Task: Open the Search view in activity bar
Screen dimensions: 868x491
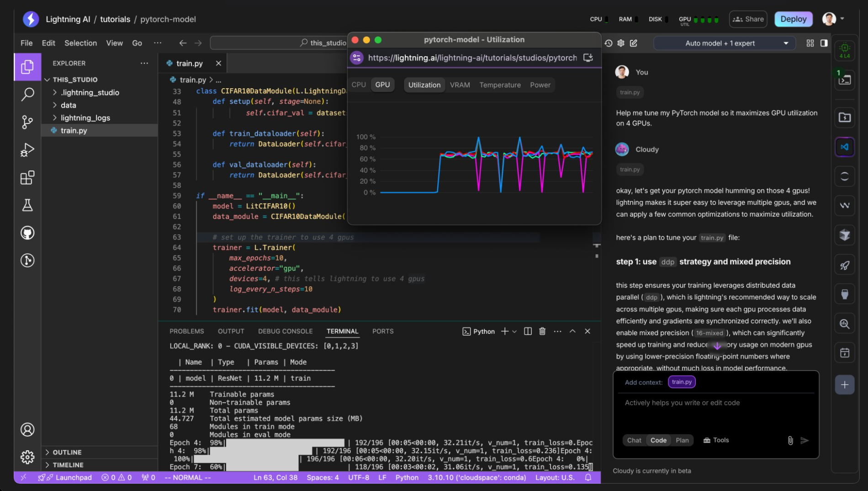Action: 27,94
